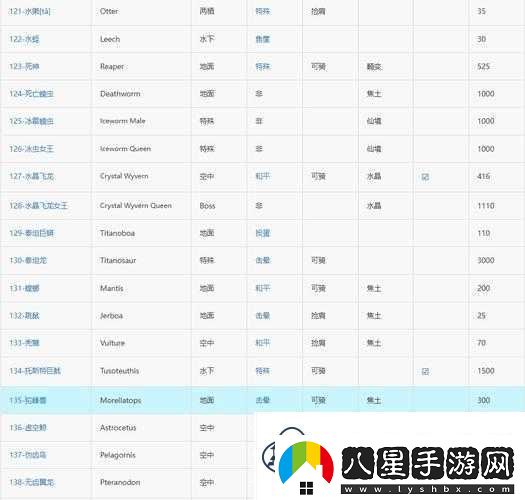Screen dimensions: 525x500
Task: Open the 127 link for Crystal Wyvern
Action: (x=31, y=176)
